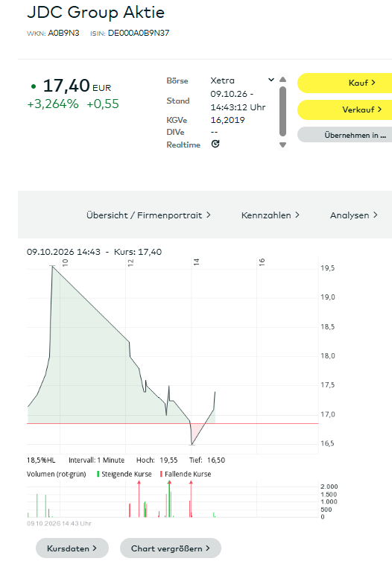Viewport: 392px width, 570px height.
Task: Click the time 14:43:12 Uhr
Action: [x=238, y=107]
